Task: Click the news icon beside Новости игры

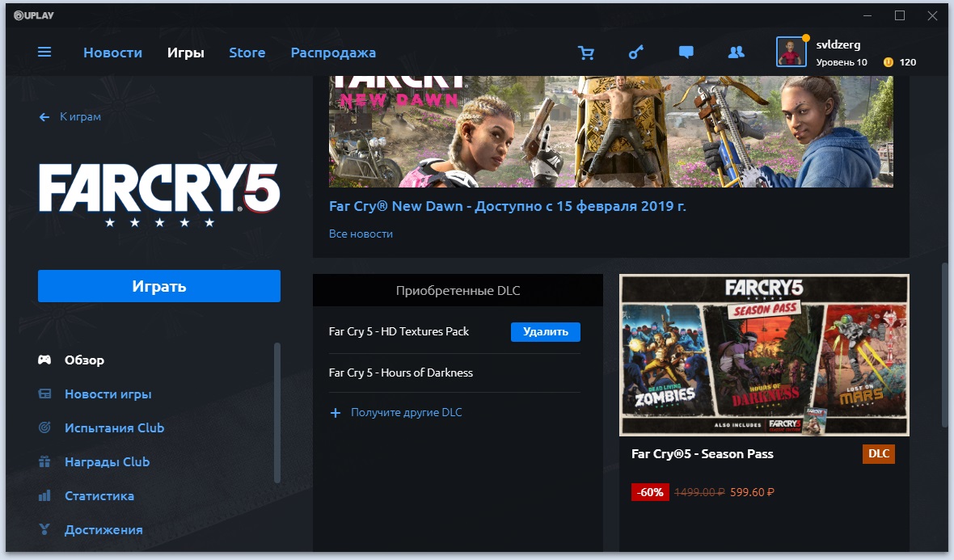Action: coord(44,394)
